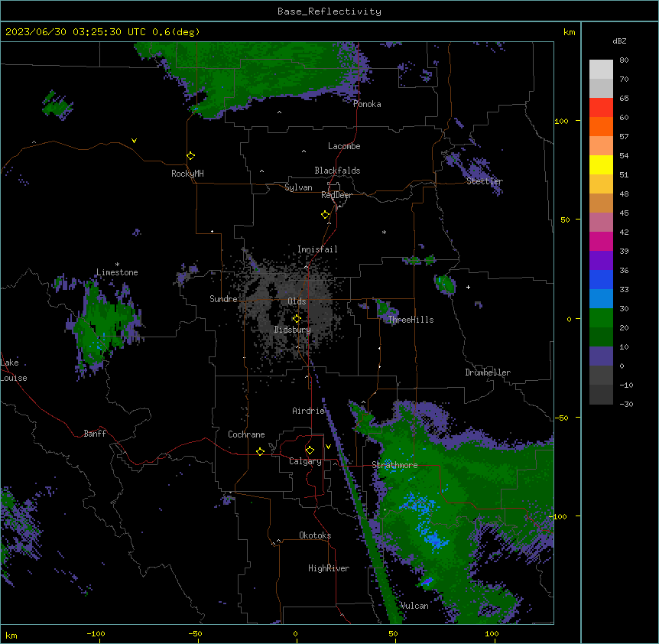The width and height of the screenshot is (659, 644).
Task: Click the yellow V marker east of Calgary
Action: coord(328,447)
